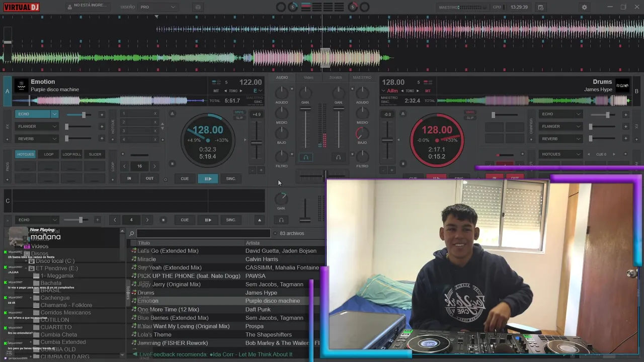Click deck A pitch plus button

click(261, 170)
